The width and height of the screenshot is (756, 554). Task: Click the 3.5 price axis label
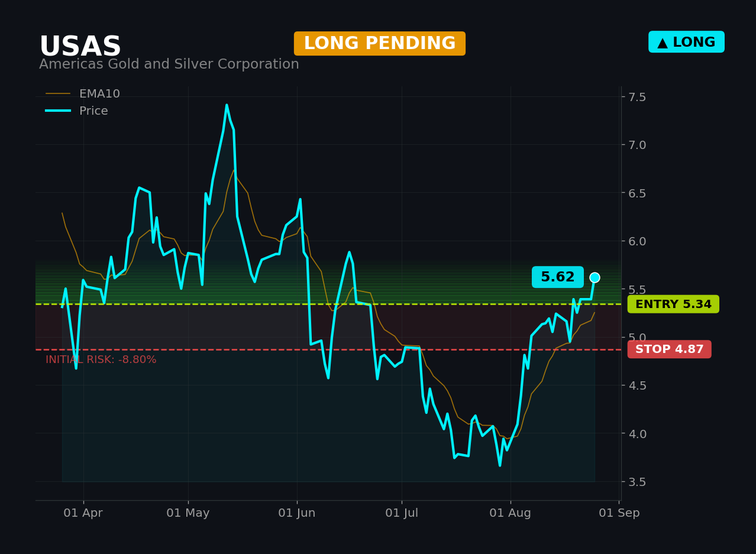point(638,482)
